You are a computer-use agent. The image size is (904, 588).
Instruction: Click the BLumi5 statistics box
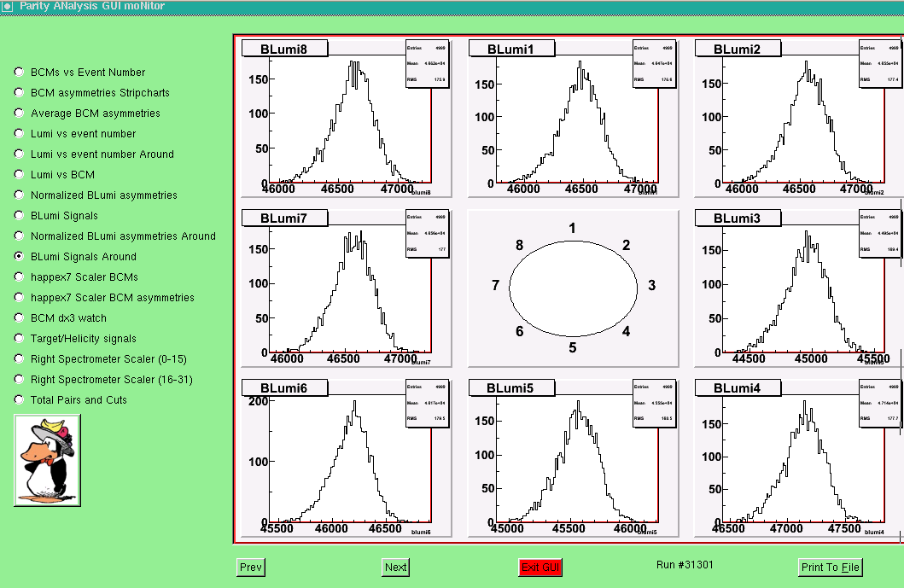click(x=655, y=403)
